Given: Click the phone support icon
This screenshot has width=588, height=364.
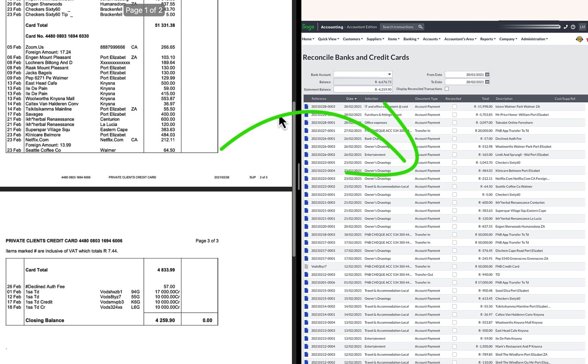Looking at the screenshot, I should (x=565, y=27).
